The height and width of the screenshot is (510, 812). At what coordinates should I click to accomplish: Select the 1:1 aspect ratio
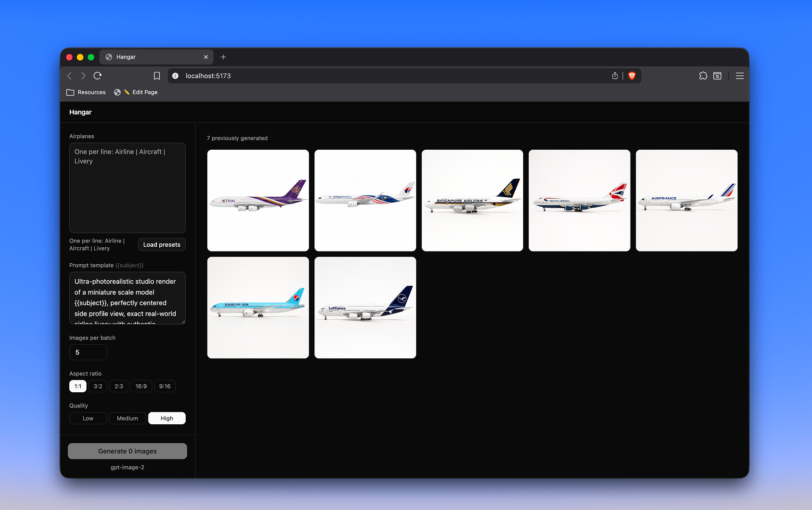[x=78, y=386]
